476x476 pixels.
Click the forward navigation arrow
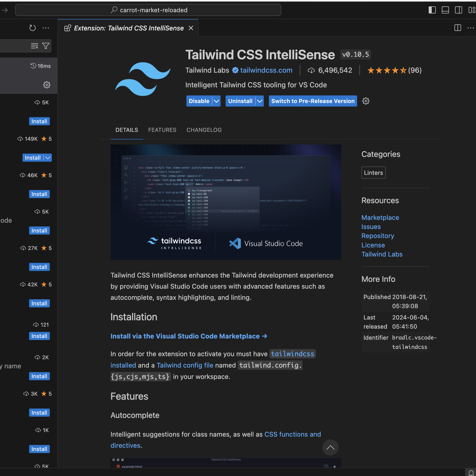pyautogui.click(x=5, y=10)
